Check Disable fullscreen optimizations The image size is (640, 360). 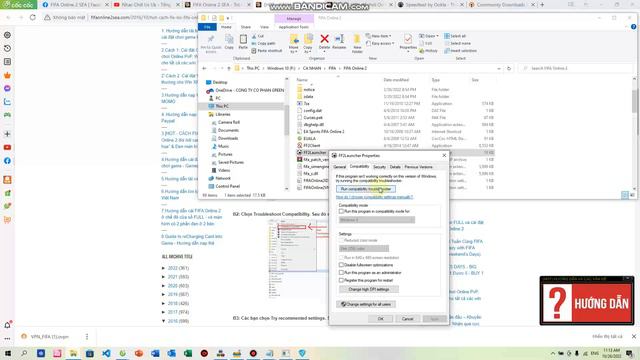coord(341,265)
